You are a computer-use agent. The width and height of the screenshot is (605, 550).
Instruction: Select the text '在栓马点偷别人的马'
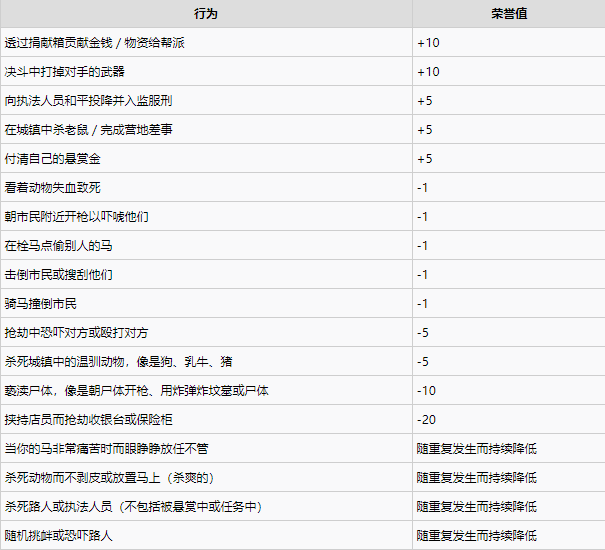point(59,245)
